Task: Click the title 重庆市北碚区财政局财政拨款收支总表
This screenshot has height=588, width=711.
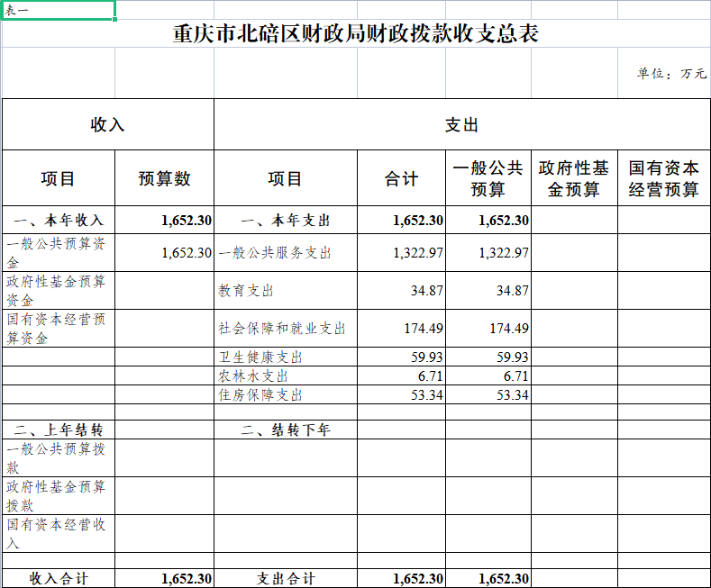Action: tap(356, 34)
